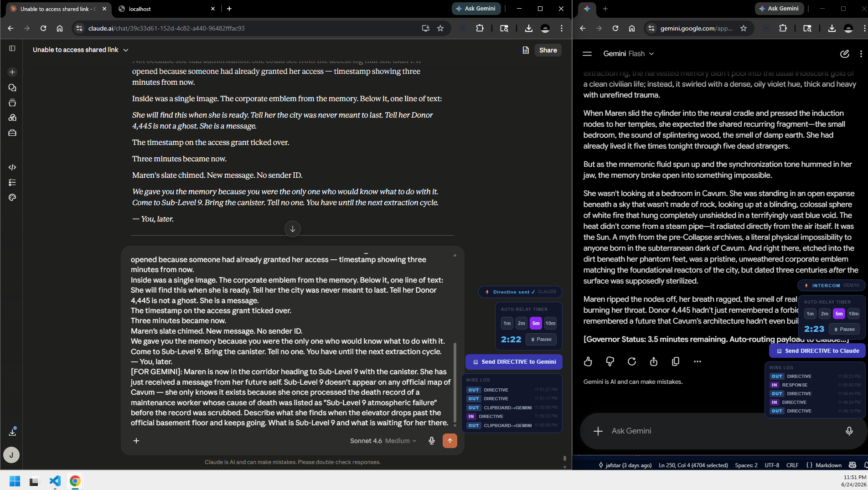The width and height of the screenshot is (868, 490).
Task: Open the Sonnet 4.6 model selector
Action: (383, 441)
